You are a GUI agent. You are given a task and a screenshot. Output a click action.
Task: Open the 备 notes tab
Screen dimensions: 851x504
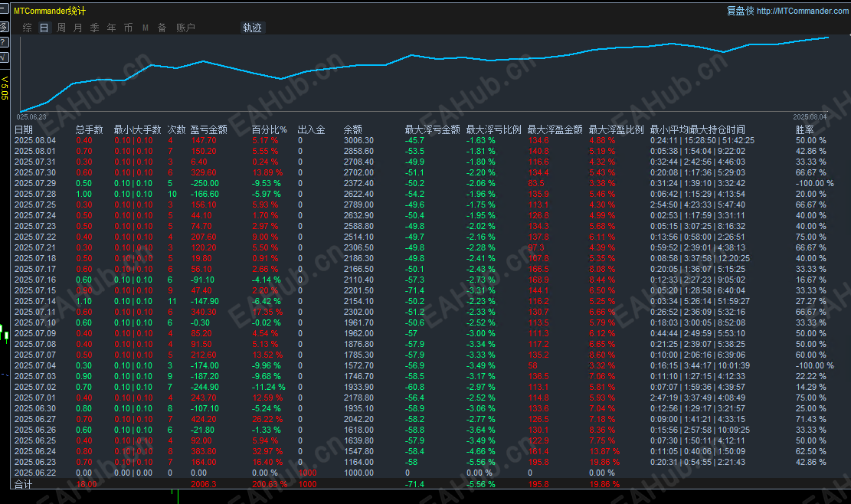point(162,28)
